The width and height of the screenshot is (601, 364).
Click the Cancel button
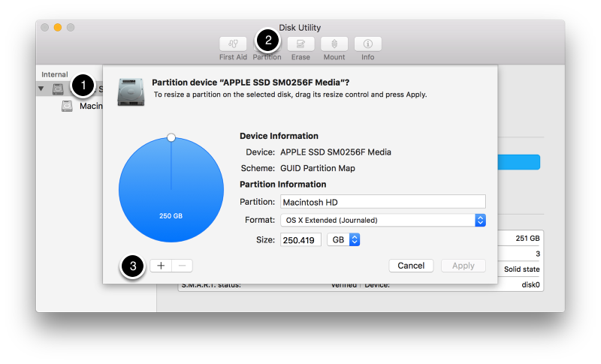(x=411, y=266)
